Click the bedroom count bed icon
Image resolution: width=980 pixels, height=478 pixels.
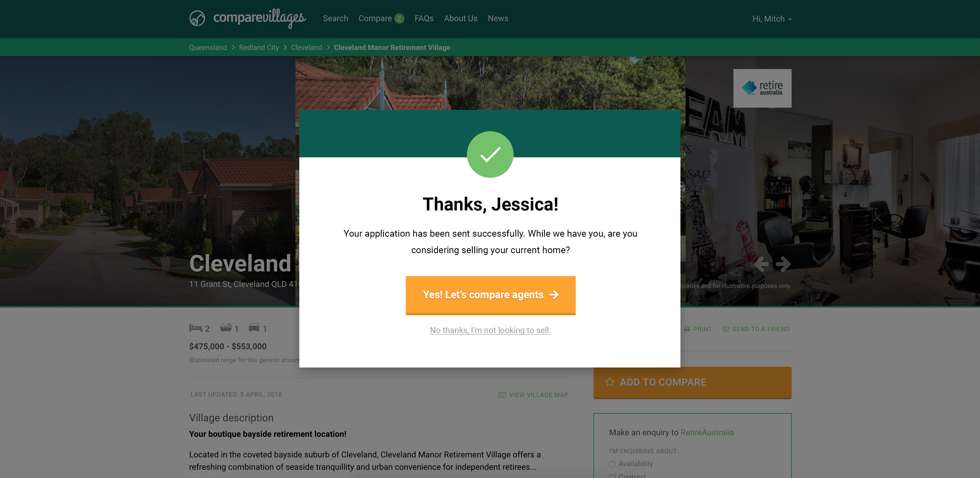click(x=196, y=328)
